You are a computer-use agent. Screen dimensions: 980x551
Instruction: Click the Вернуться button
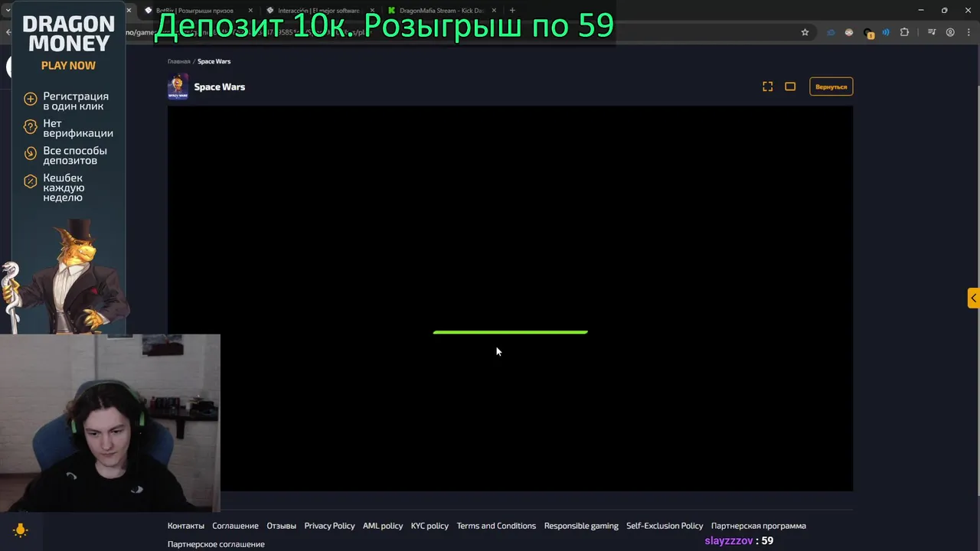[x=831, y=86]
